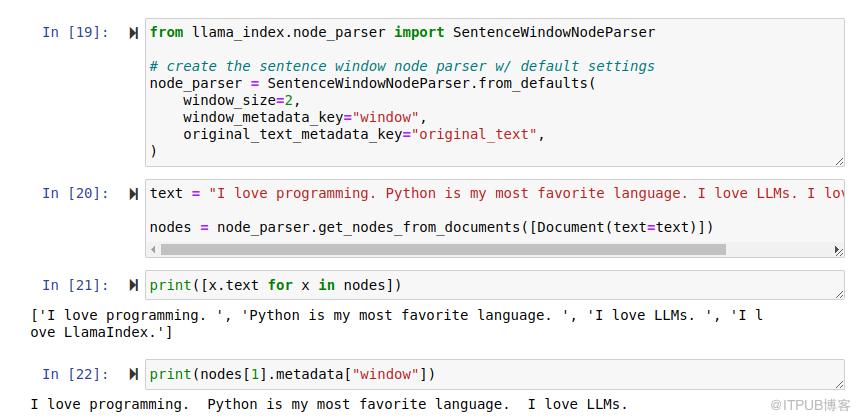This screenshot has height=420, width=860.
Task: Click resize handle of SentenceWindowNodeParser cell
Action: [839, 160]
